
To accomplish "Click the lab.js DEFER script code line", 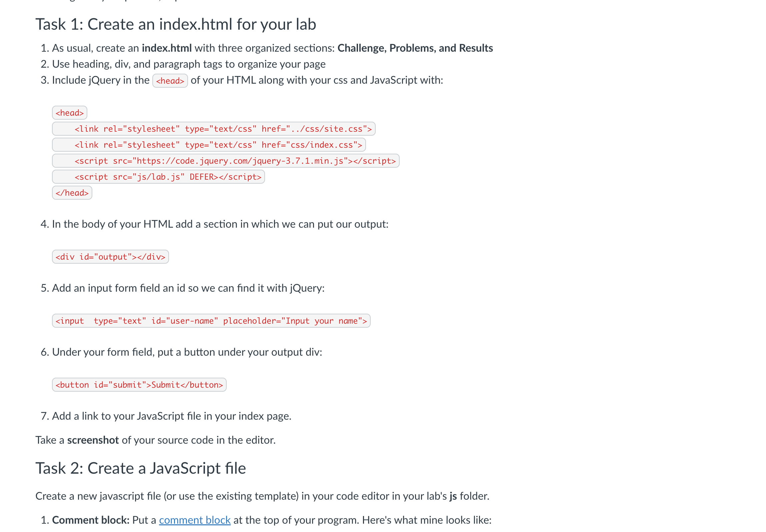I will pos(158,177).
